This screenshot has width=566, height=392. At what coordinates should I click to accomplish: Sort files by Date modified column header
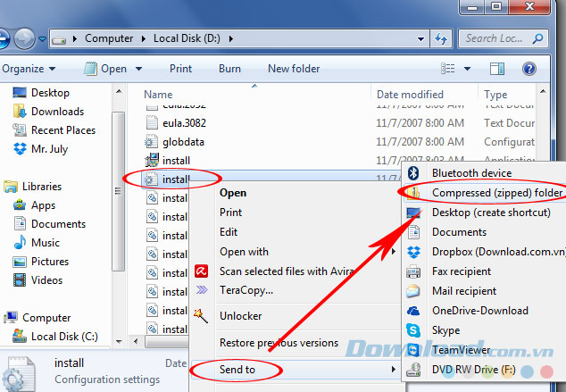[410, 95]
